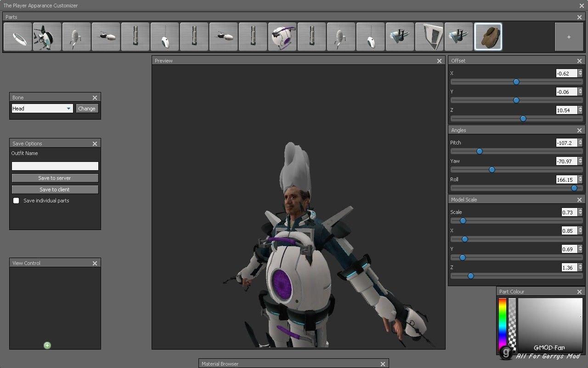Close the Part Colour panel

(x=579, y=292)
